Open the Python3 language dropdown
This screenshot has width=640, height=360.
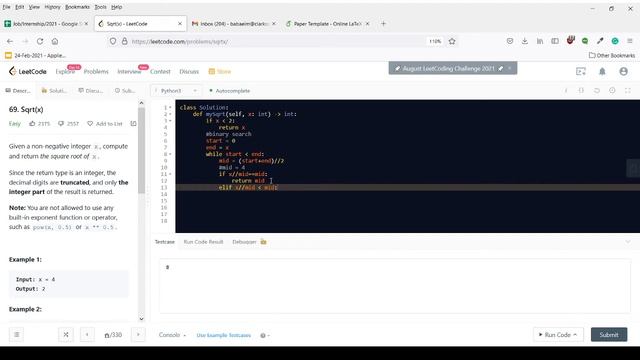coord(176,91)
